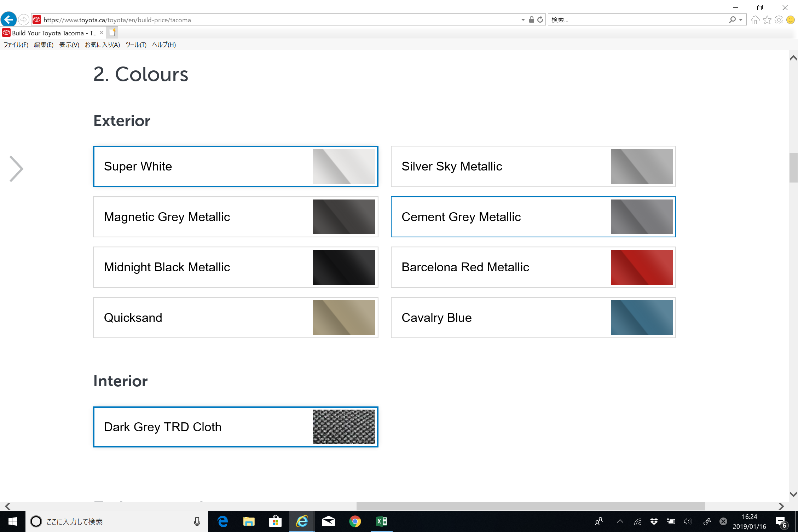
Task: Click the battery tray icon
Action: (x=671, y=521)
